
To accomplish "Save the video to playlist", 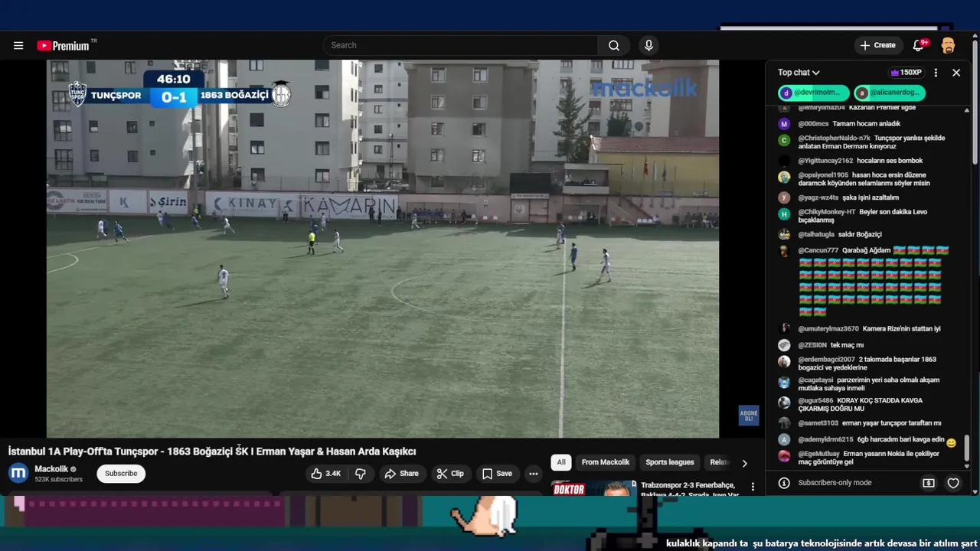I will (x=497, y=474).
